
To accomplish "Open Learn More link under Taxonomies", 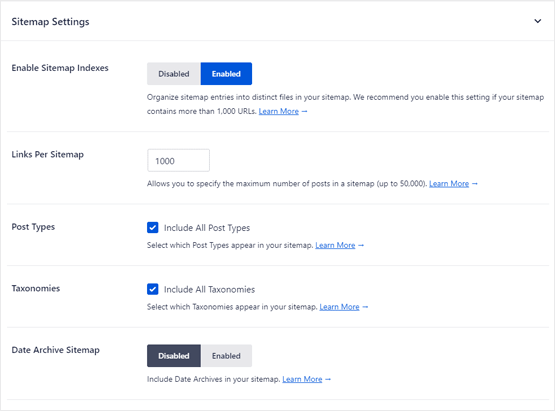I will pos(339,307).
